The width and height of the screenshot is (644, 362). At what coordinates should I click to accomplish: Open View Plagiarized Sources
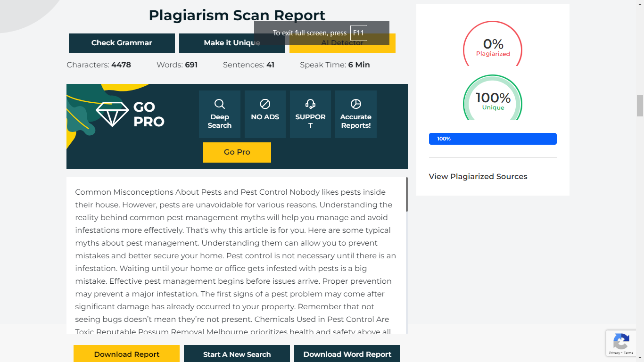click(x=478, y=176)
